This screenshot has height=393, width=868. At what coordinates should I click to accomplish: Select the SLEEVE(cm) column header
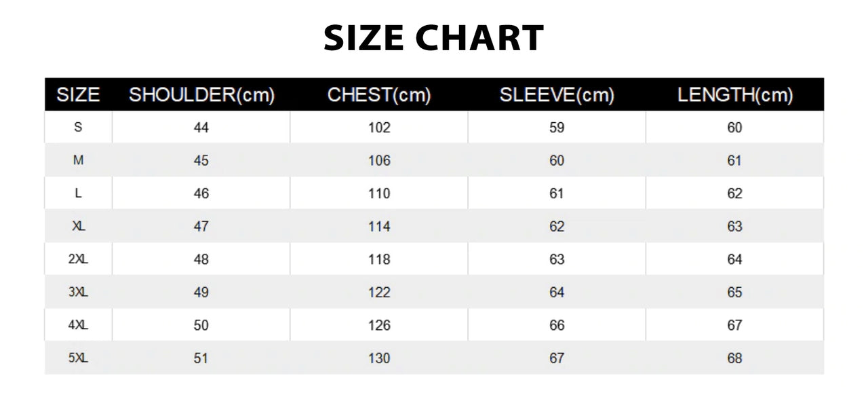coord(557,95)
